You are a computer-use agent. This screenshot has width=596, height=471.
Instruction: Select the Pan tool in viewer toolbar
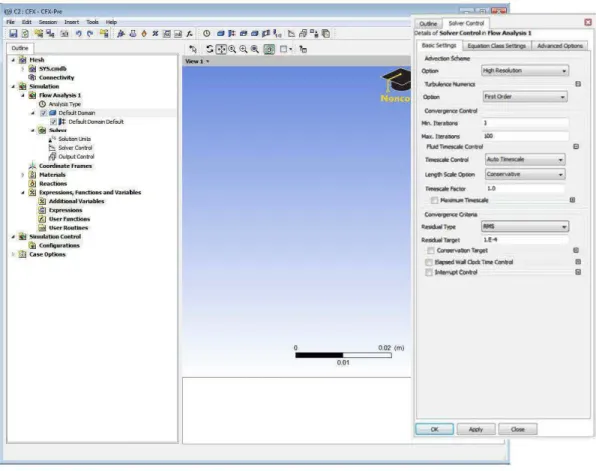click(x=221, y=49)
